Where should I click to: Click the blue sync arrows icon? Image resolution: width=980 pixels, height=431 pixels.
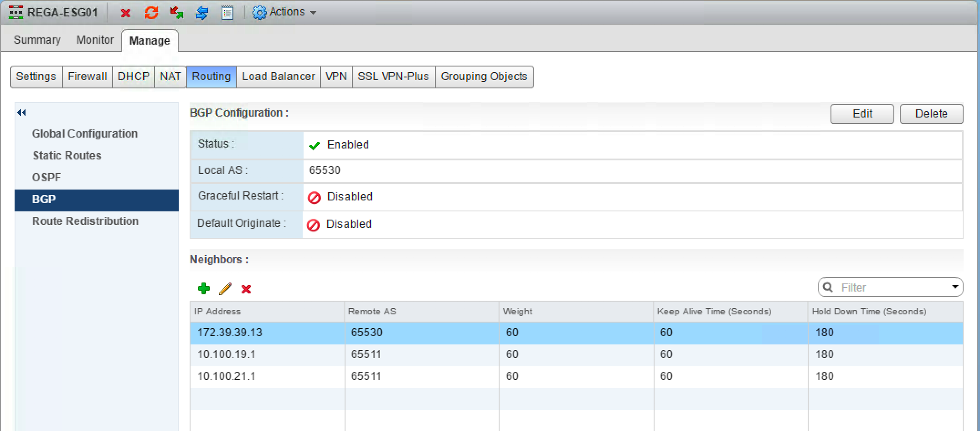coord(201,13)
